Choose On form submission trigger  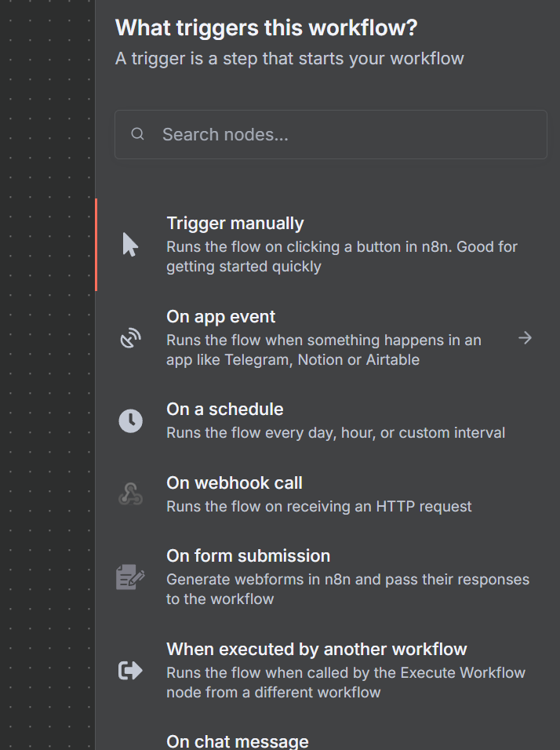(249, 556)
